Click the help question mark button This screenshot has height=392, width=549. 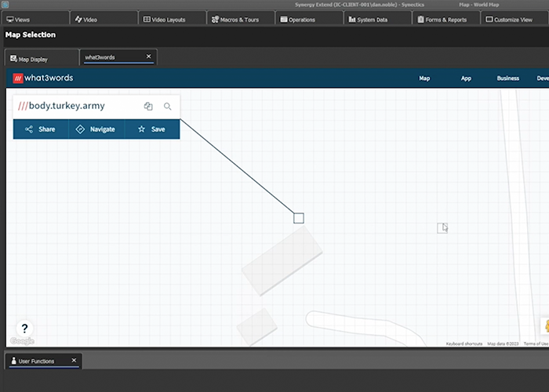point(24,328)
